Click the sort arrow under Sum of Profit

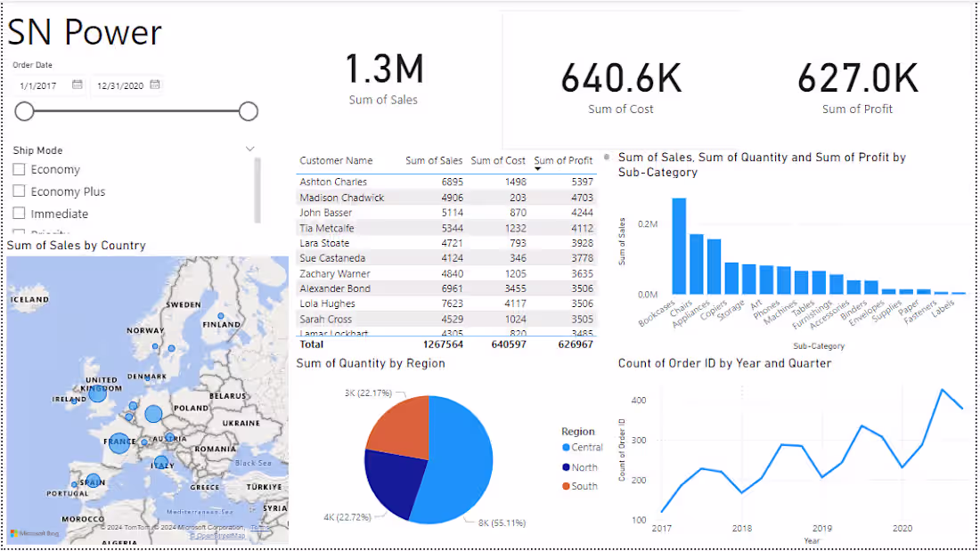537,168
